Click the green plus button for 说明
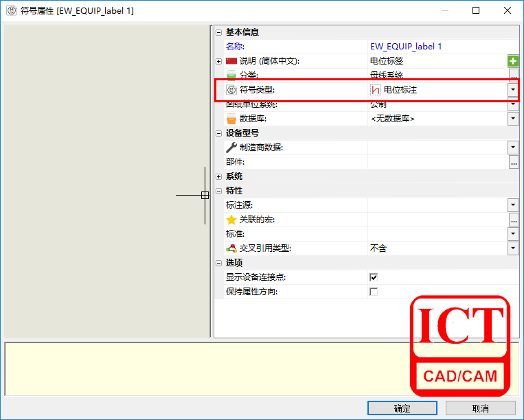 tap(513, 61)
